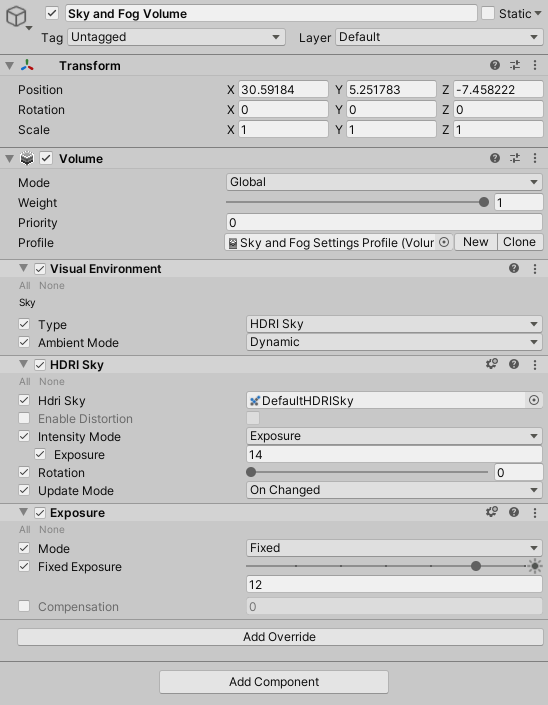This screenshot has height=705, width=548.
Task: Open Transform presets selector icon
Action: click(x=515, y=66)
